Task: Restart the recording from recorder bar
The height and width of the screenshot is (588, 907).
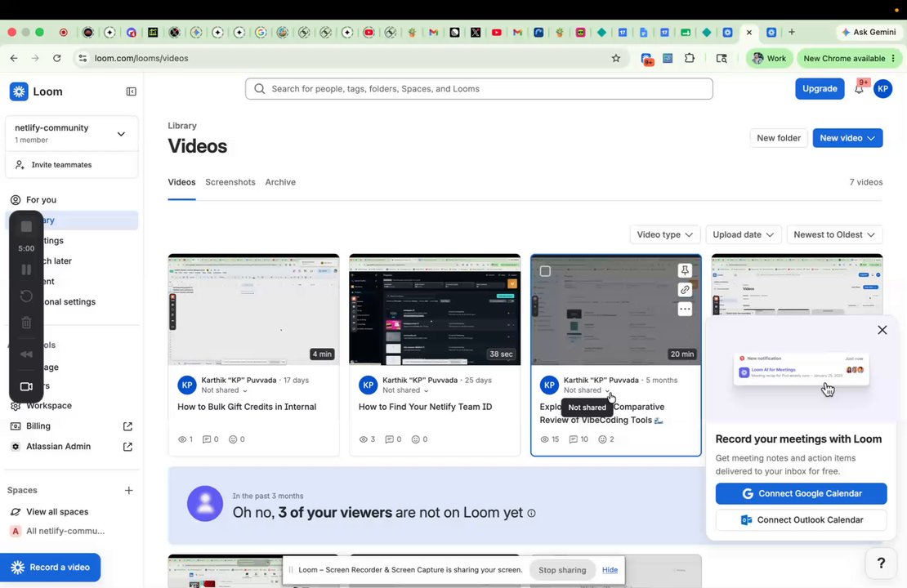Action: (x=26, y=296)
